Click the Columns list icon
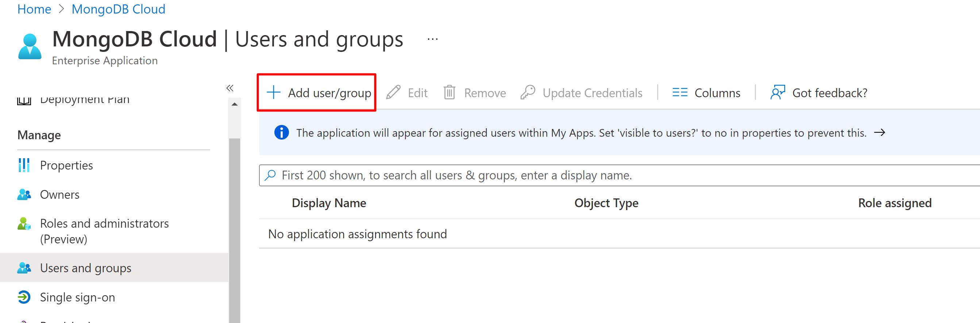980x323 pixels. coord(679,92)
